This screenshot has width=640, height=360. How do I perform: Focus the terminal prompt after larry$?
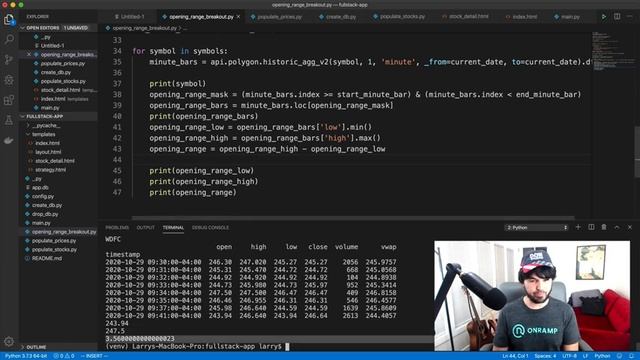coord(287,347)
